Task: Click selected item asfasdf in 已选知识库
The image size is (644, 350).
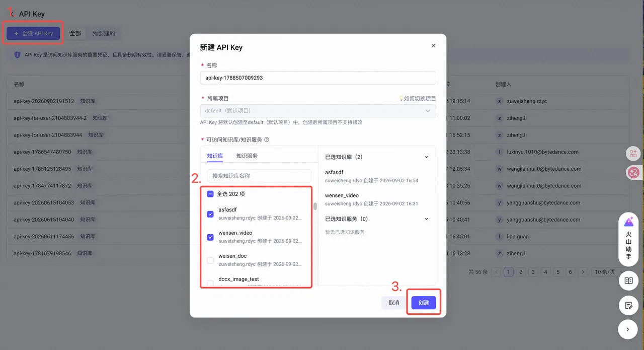Action: click(x=372, y=176)
